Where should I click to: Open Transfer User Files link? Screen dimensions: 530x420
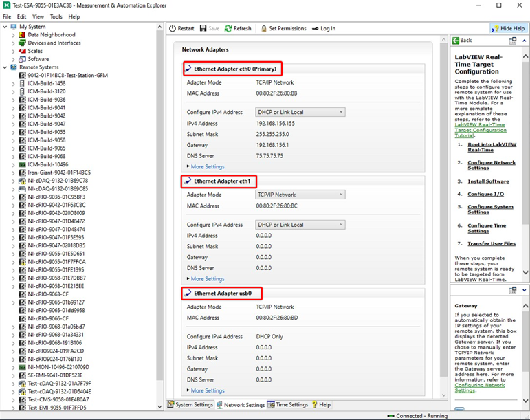492,243
